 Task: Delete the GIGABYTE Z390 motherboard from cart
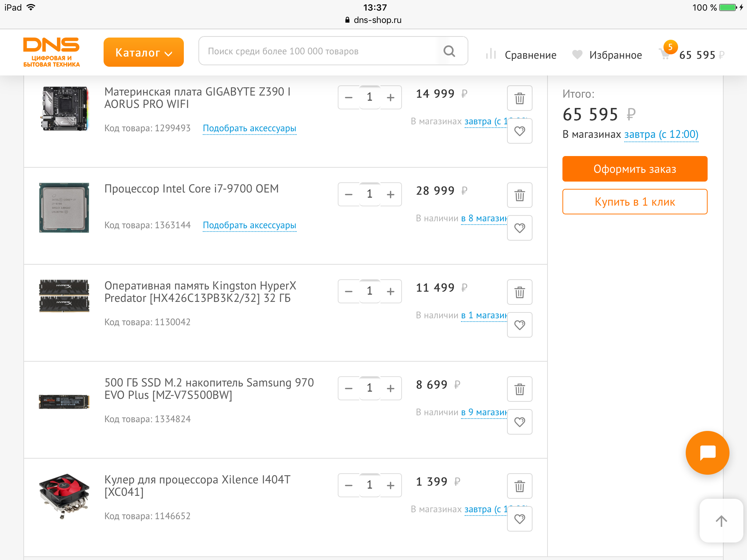[519, 98]
